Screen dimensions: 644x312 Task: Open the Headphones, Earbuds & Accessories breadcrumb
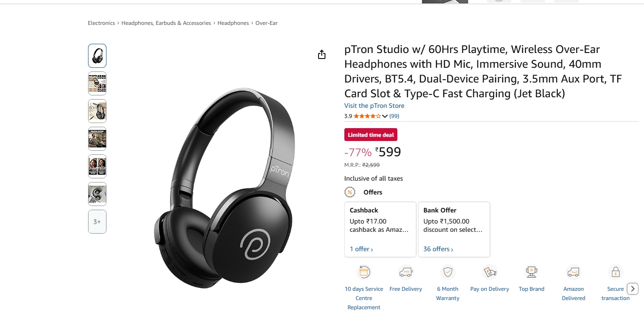coord(166,23)
